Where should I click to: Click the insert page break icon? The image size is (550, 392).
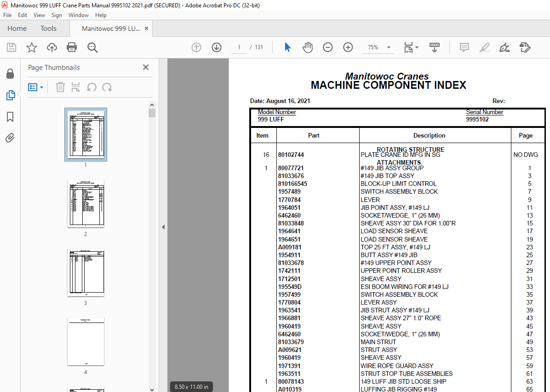(x=75, y=87)
